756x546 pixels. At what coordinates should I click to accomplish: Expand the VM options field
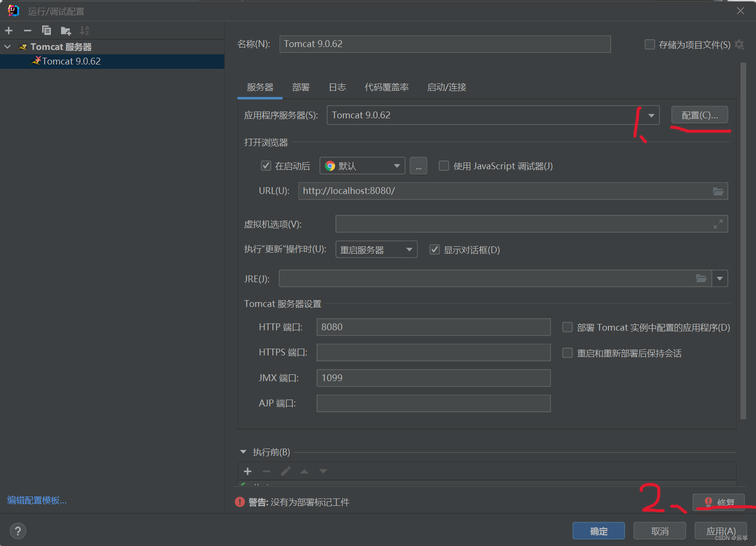click(718, 224)
